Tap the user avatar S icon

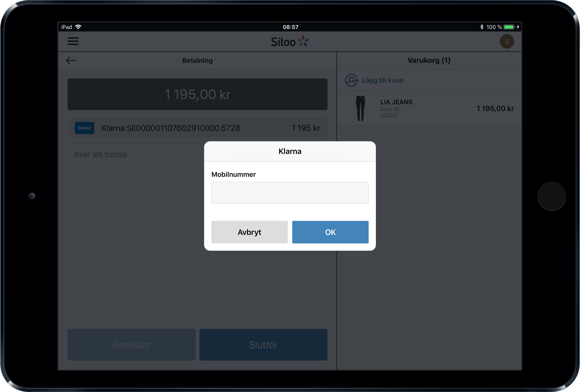tap(507, 41)
